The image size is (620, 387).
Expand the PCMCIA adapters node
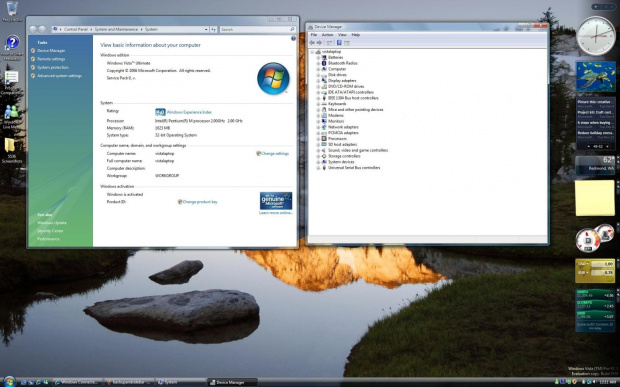pos(318,133)
